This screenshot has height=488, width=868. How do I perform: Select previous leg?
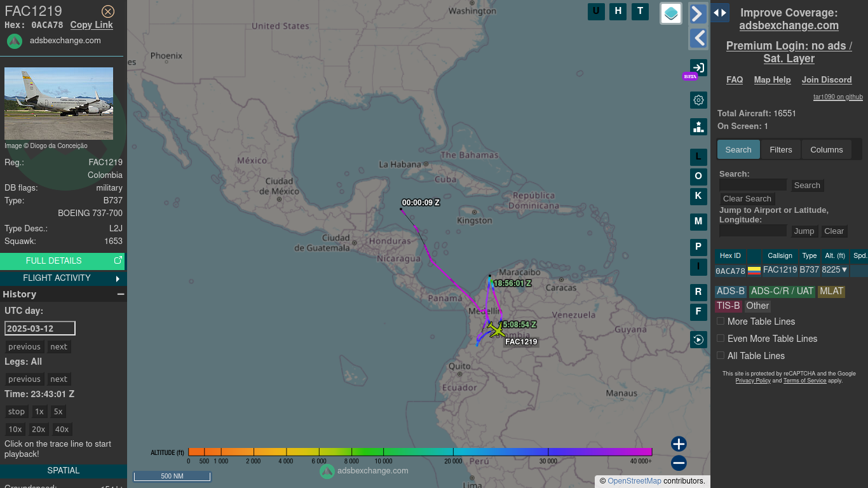[25, 379]
